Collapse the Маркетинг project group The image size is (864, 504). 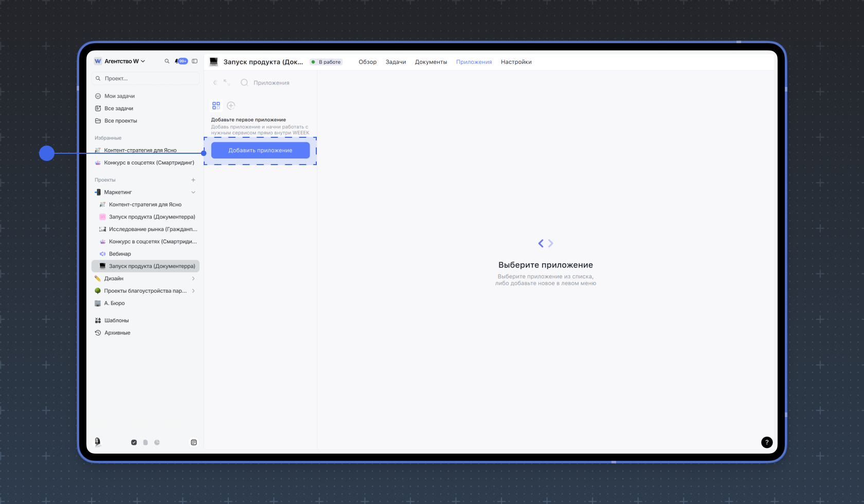(x=193, y=192)
